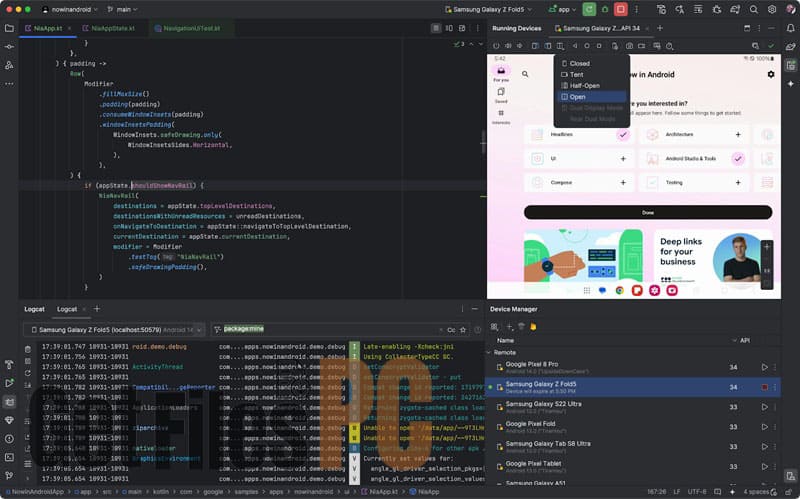This screenshot has height=499, width=800.
Task: Open the Notifications bell icon
Action: click(790, 28)
